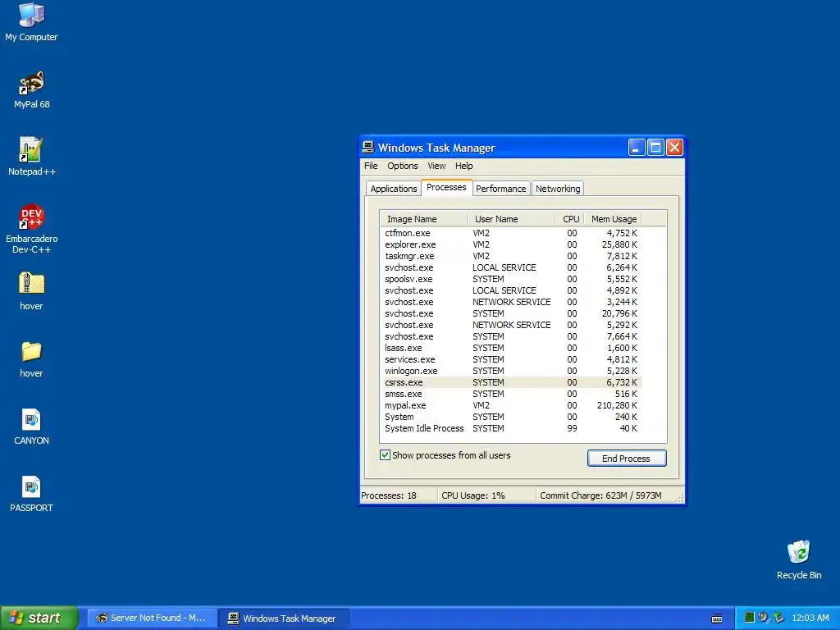Image resolution: width=840 pixels, height=630 pixels.
Task: Minimize the Task Manager window
Action: (637, 148)
